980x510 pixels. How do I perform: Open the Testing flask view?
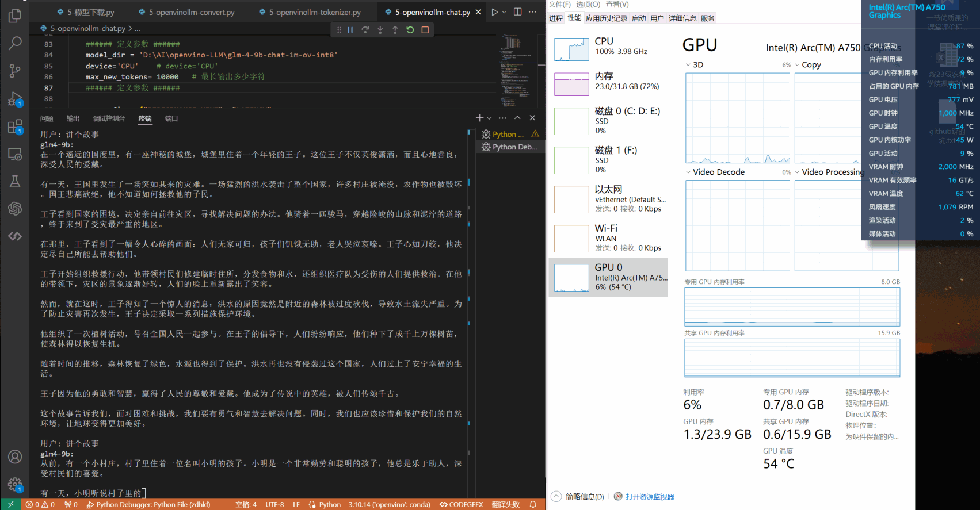[x=15, y=182]
